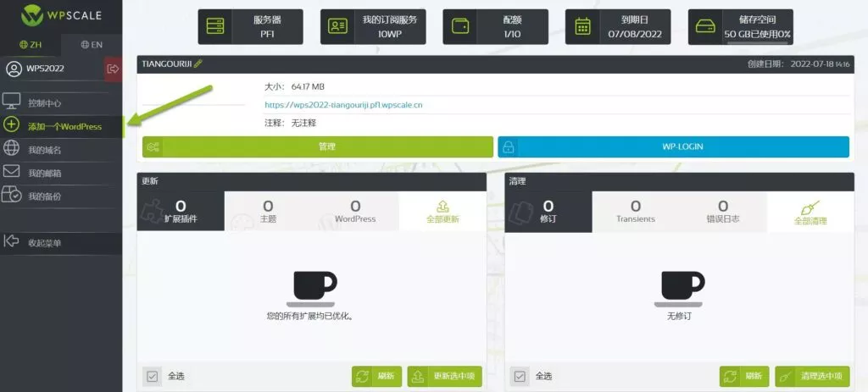Click the coffee cup in 清理 panel
The image size is (868, 392).
[x=681, y=289]
